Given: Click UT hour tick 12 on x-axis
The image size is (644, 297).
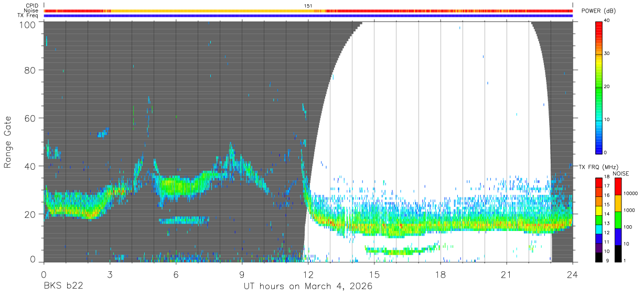Looking at the screenshot, I should [x=308, y=274].
